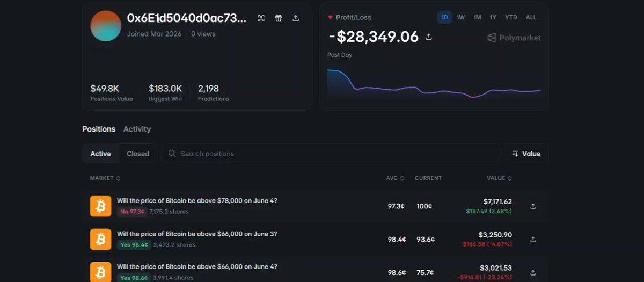Click the Polymarket logo
The image size is (644, 282).
tap(514, 38)
